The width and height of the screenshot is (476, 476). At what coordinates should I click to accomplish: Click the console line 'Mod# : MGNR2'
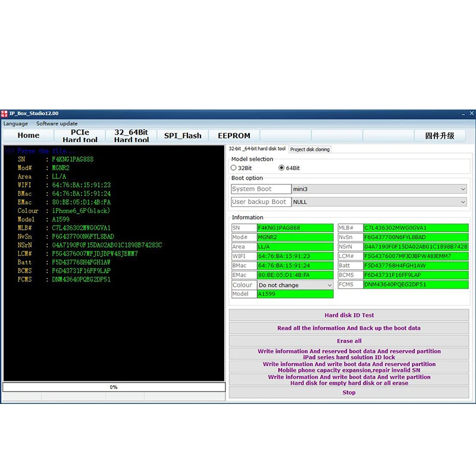click(x=43, y=168)
